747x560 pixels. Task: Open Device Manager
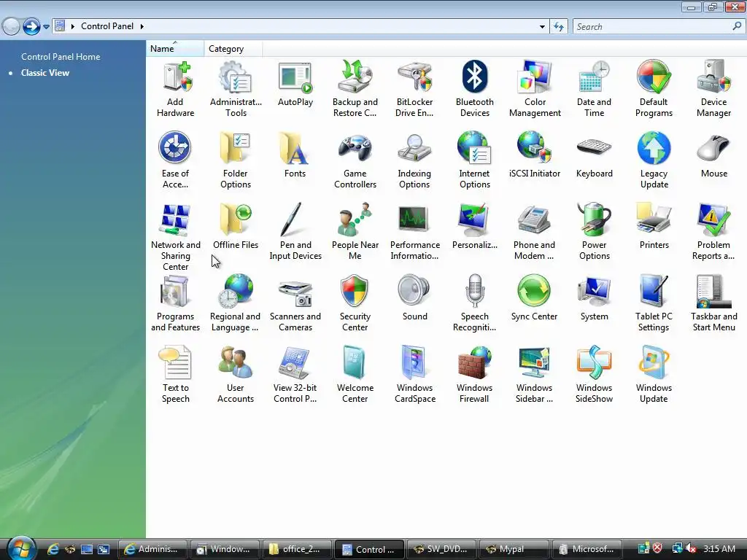(x=713, y=89)
